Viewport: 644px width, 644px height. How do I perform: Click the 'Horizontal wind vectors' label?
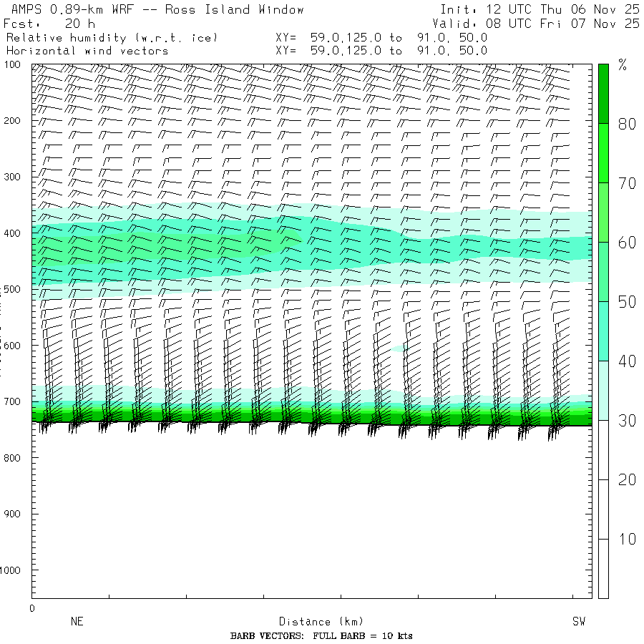(87, 51)
